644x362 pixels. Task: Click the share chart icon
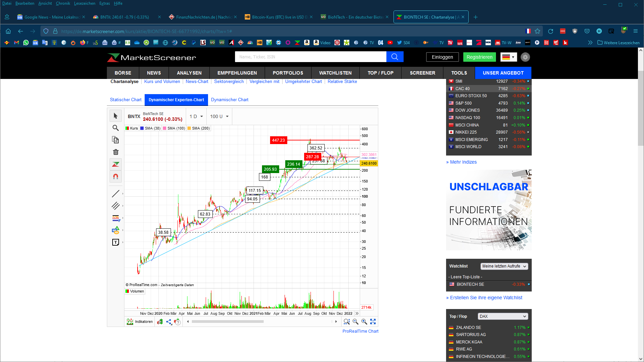pos(169,322)
